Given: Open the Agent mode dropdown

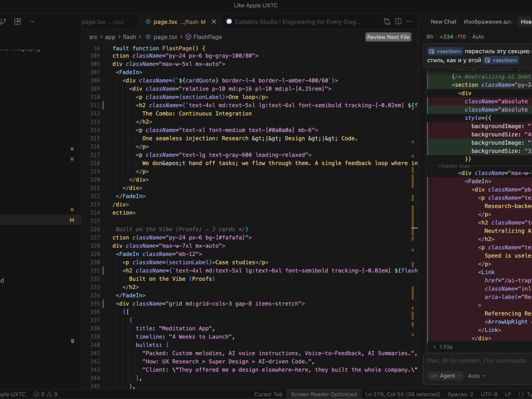Looking at the screenshot, I should point(445,376).
